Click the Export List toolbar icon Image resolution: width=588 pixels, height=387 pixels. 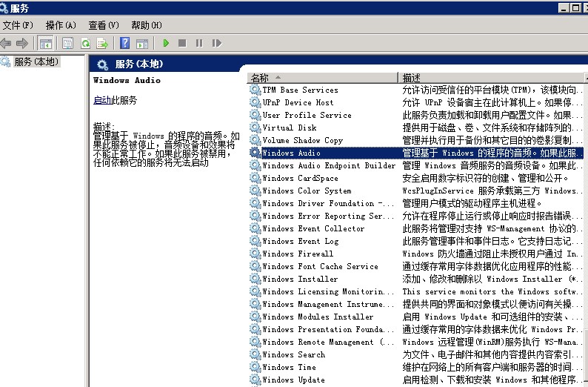[102, 43]
